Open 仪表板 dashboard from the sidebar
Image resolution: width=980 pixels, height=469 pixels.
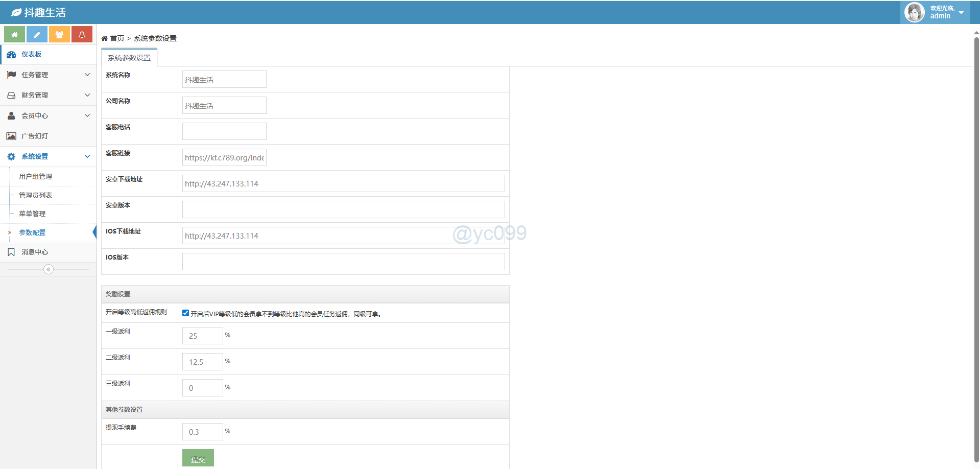(31, 55)
